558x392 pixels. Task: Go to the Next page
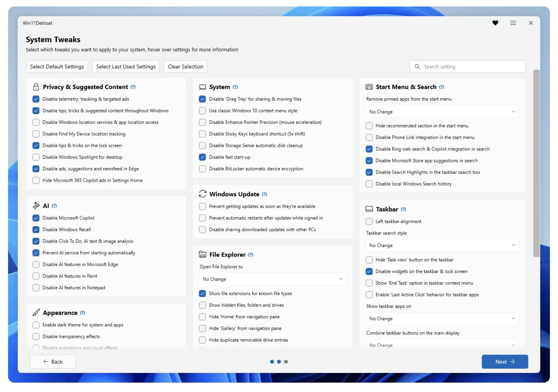click(505, 362)
